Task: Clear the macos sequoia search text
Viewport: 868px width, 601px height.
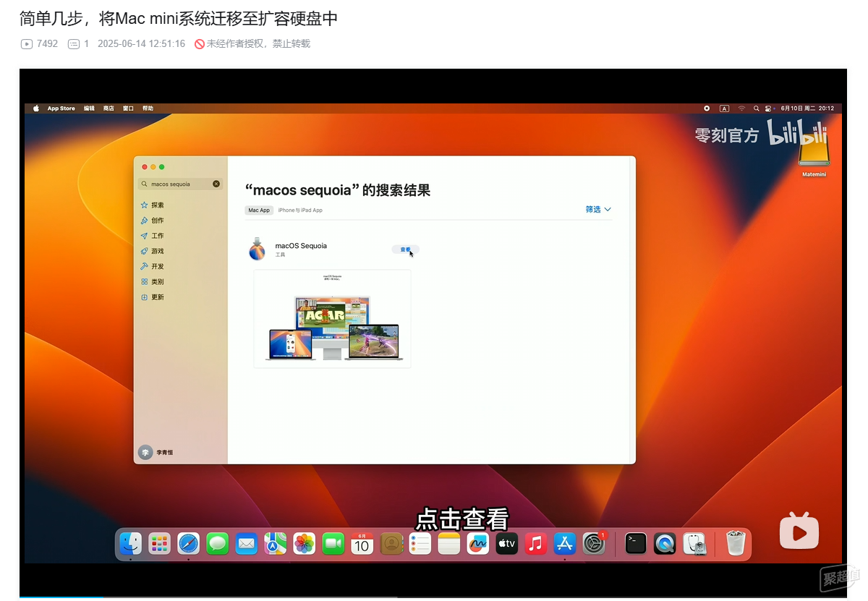Action: click(x=216, y=184)
